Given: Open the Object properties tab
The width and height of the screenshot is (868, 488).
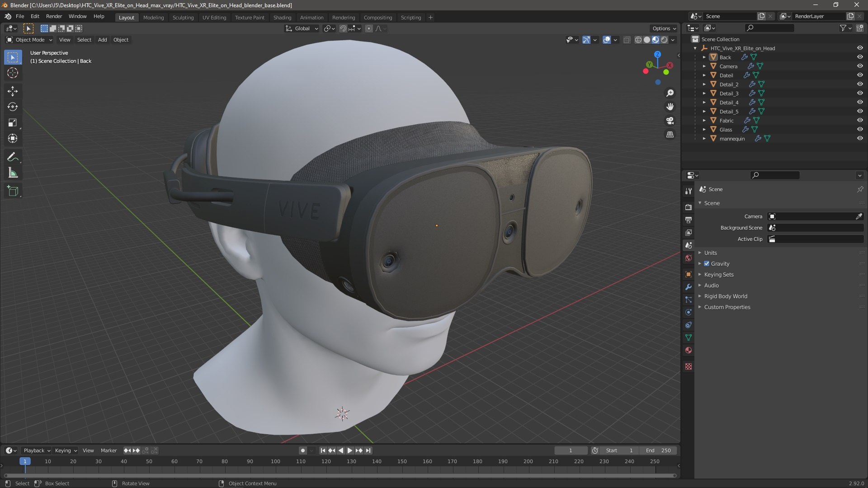Looking at the screenshot, I should point(689,274).
